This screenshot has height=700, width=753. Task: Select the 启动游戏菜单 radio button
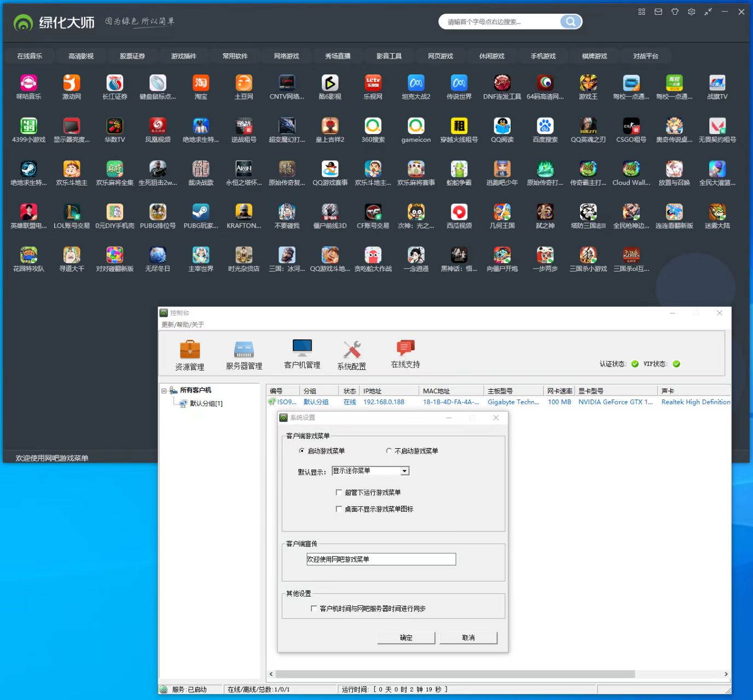click(302, 451)
